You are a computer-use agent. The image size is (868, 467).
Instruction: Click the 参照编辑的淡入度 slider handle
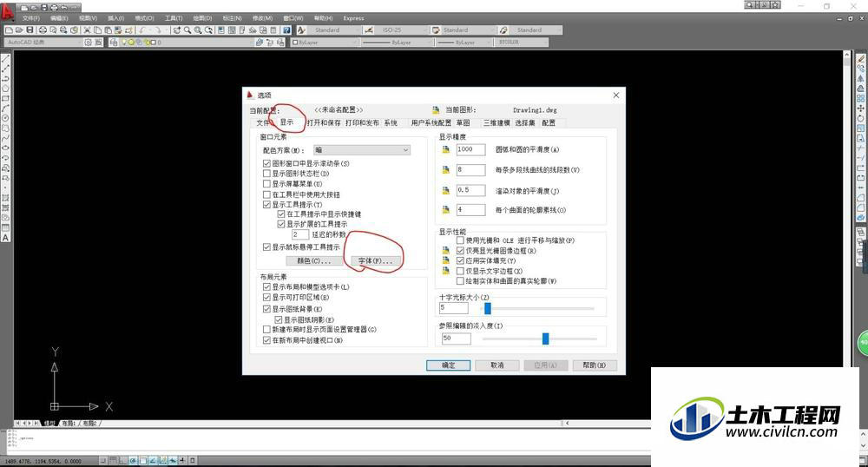point(545,338)
